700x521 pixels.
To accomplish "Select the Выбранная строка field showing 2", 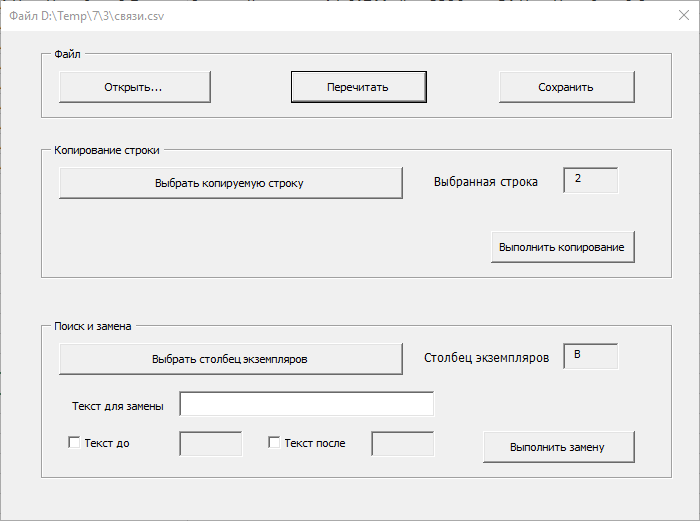I will coord(591,180).
